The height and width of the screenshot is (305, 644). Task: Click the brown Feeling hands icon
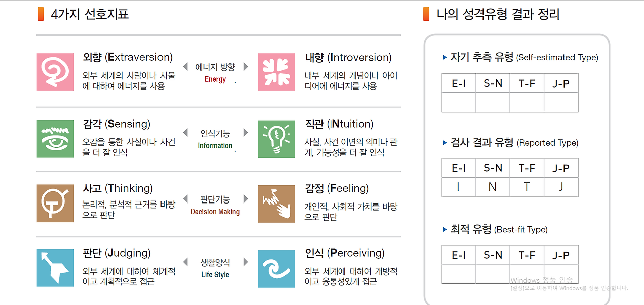click(276, 204)
